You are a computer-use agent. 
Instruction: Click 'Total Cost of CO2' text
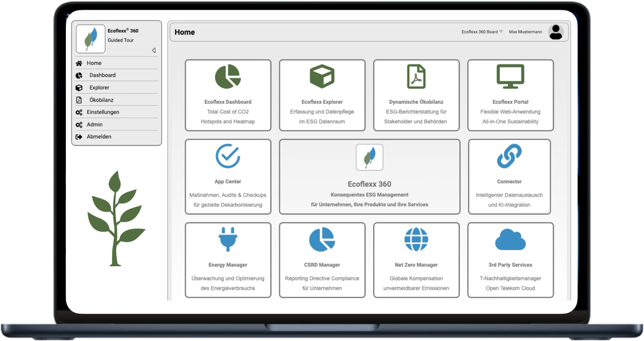[228, 112]
